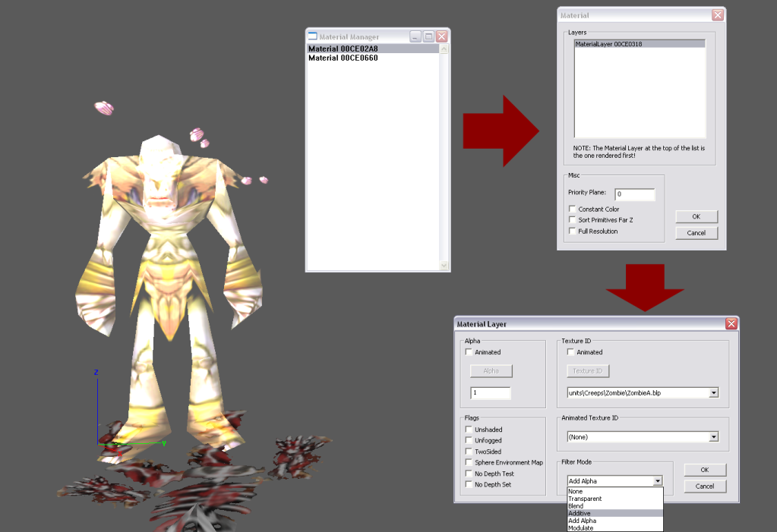
Task: Click Cancel in the Material dialog
Action: [696, 233]
